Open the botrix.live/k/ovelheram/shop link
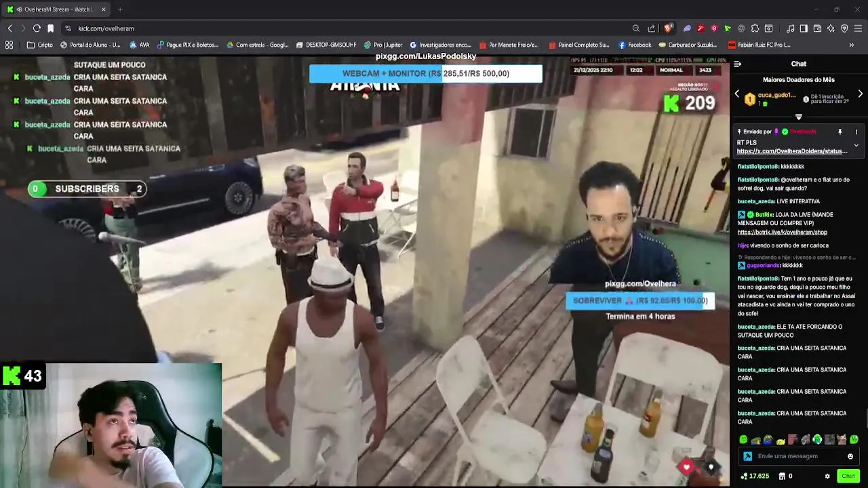This screenshot has width=868, height=488. pos(783,232)
